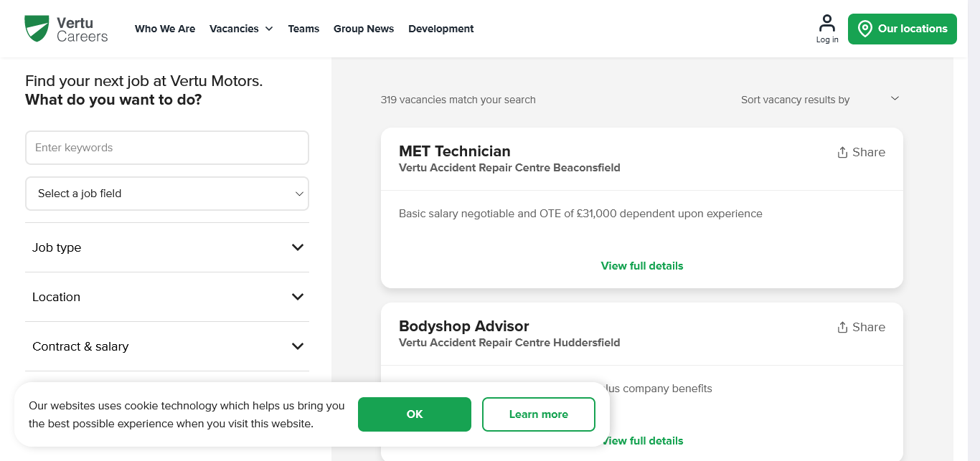Click the share icon on MET Technician
This screenshot has height=461, width=980.
(842, 153)
